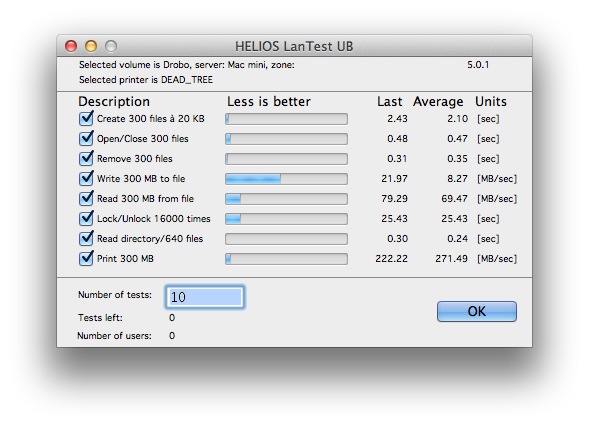
Task: Minimize the LanTest window
Action: tap(91, 46)
